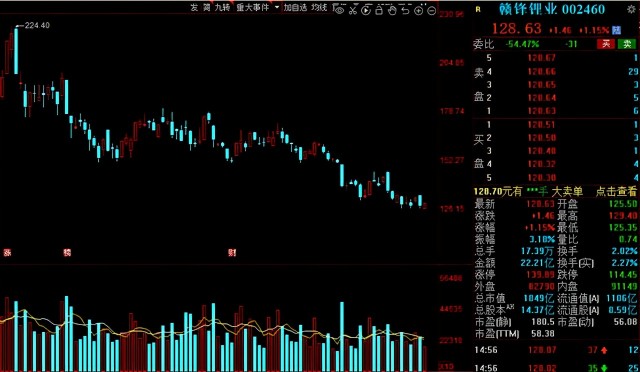
Task: Click the red 涨 event marker under chart
Action: (7, 252)
